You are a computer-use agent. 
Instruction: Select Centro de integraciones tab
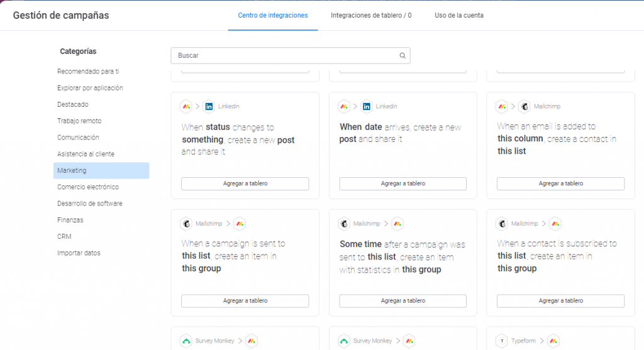tap(273, 15)
